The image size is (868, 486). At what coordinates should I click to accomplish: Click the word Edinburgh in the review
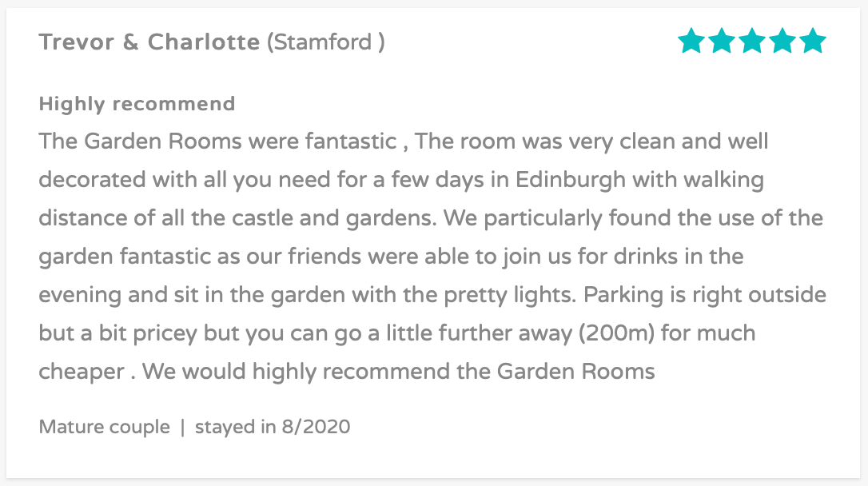pos(570,180)
